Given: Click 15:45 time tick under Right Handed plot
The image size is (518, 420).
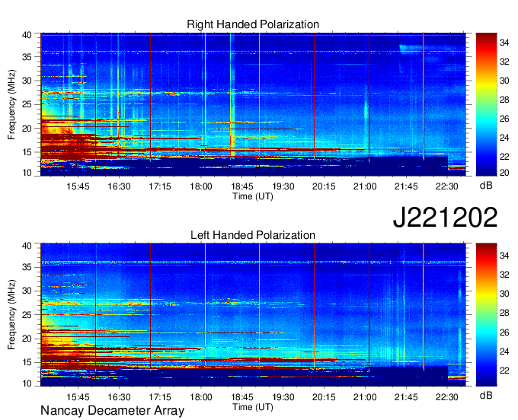Looking at the screenshot, I should 78,186.
